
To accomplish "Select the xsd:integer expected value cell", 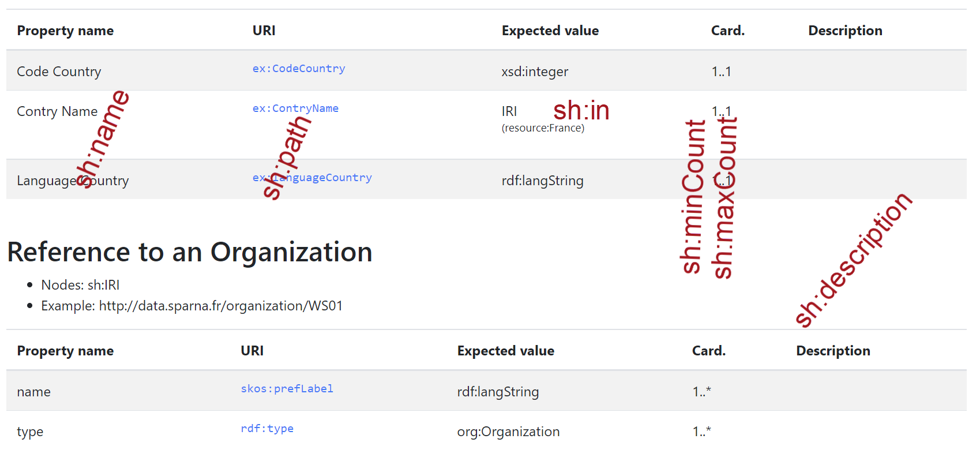I will pyautogui.click(x=535, y=72).
